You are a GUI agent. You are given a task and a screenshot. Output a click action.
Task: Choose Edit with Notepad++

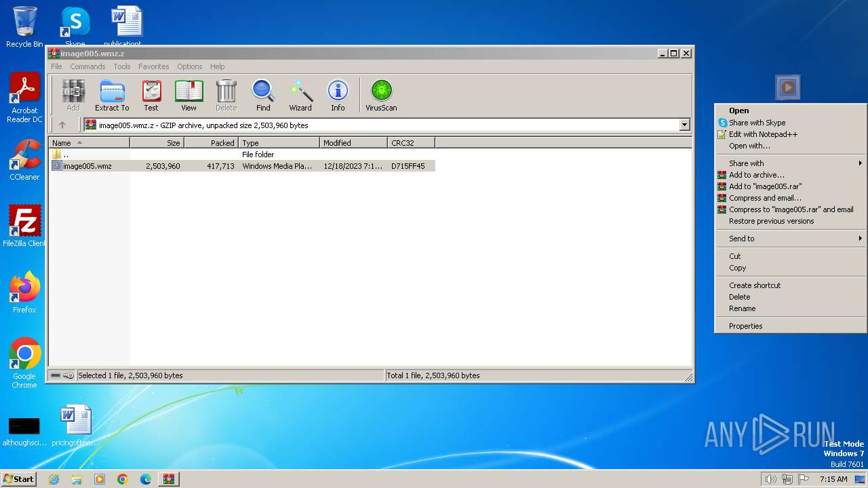click(790, 134)
